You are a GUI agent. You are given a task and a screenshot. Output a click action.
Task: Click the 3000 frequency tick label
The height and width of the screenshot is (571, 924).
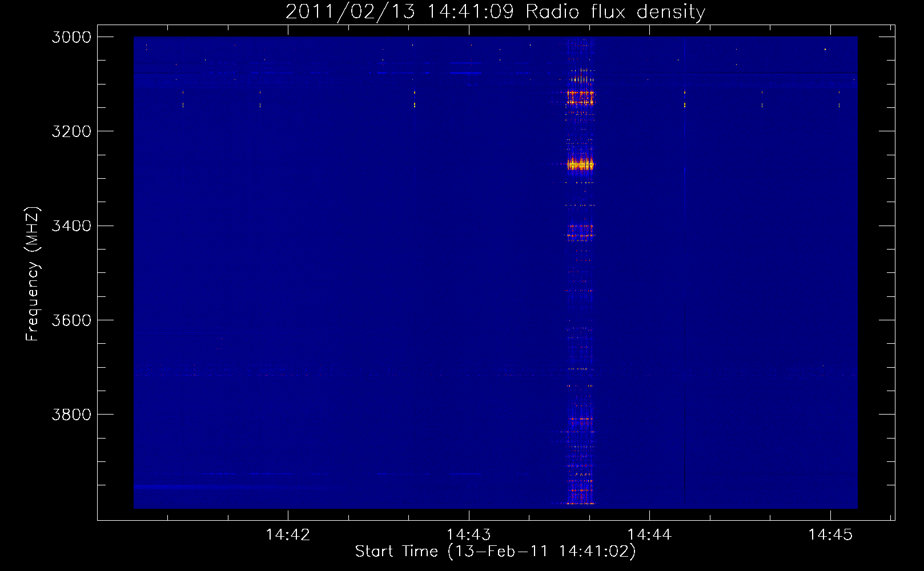click(71, 37)
